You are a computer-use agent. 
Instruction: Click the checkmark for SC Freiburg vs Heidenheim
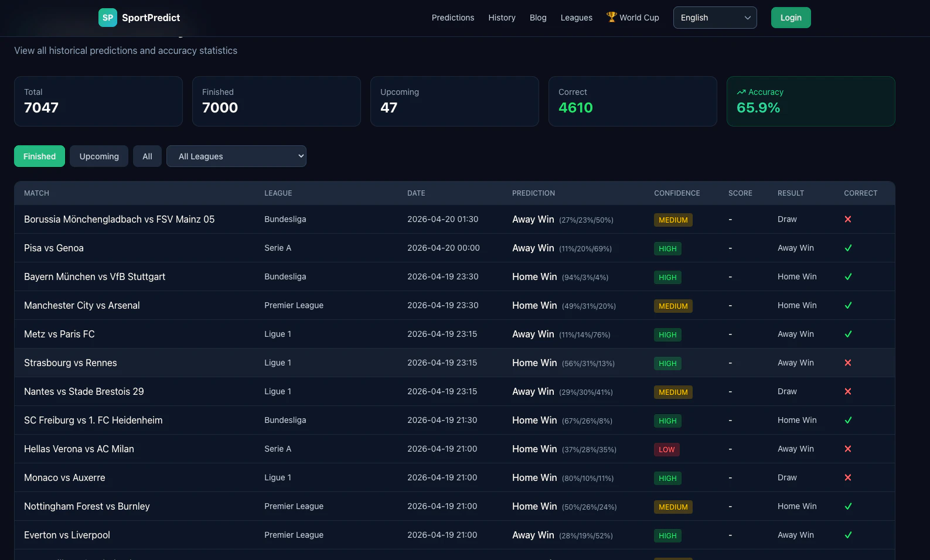click(848, 420)
